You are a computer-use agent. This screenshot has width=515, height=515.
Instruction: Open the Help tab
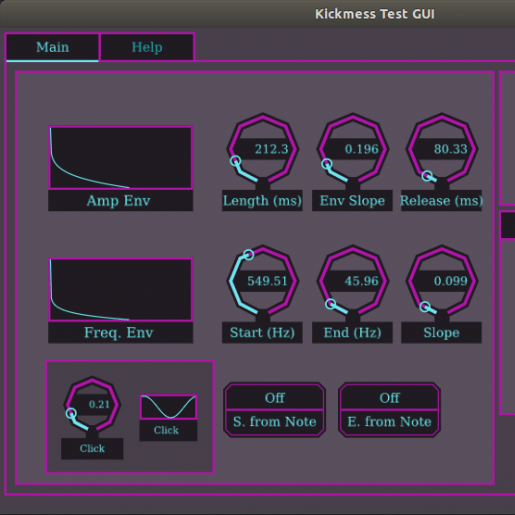147,47
